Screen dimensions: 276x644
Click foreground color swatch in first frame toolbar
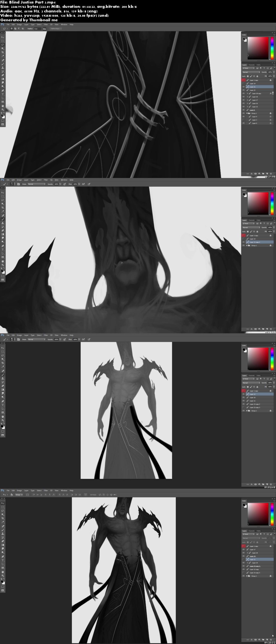(x=2, y=116)
